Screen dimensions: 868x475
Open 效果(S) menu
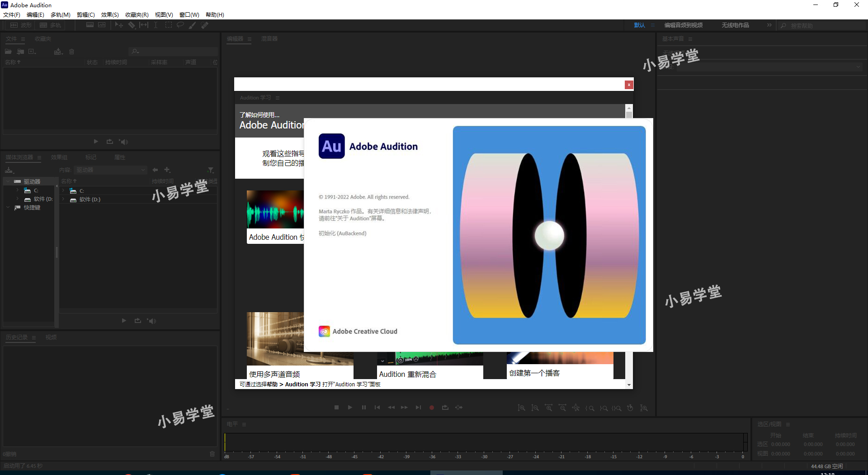(110, 15)
